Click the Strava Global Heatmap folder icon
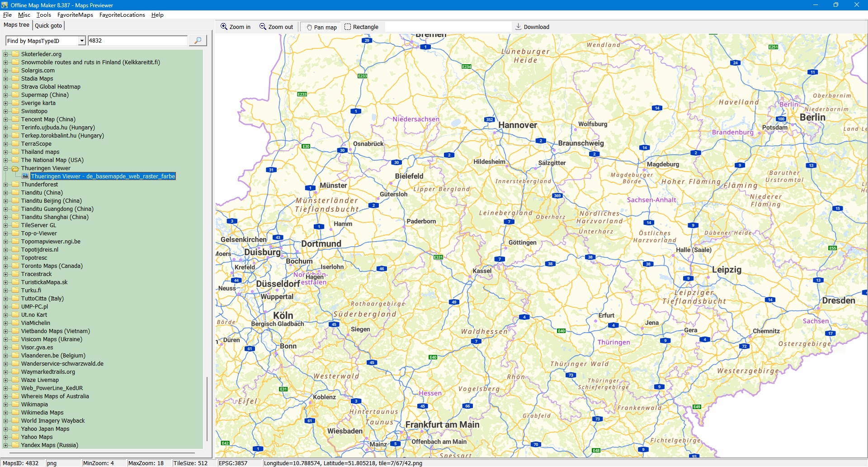Image resolution: width=868 pixels, height=467 pixels. tap(15, 87)
